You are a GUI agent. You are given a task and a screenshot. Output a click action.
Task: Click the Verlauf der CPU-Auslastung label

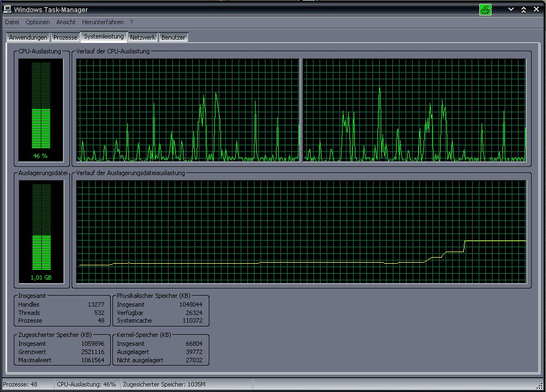(113, 51)
